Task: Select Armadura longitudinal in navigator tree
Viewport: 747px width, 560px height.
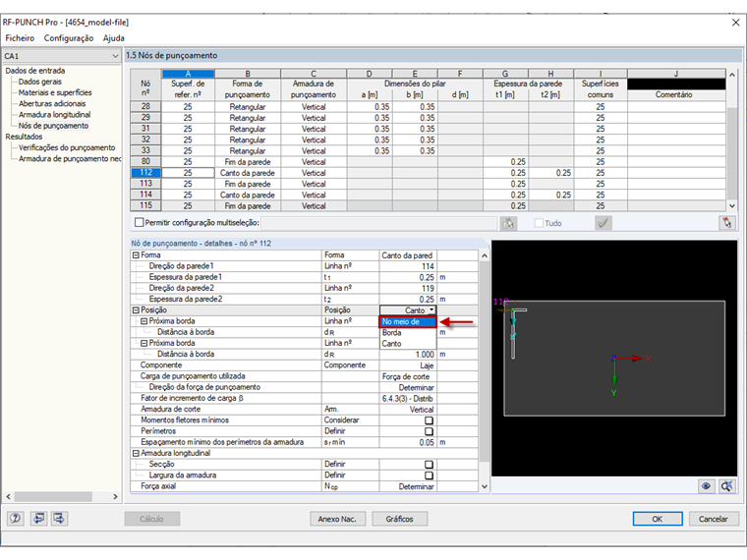Action: [x=55, y=115]
